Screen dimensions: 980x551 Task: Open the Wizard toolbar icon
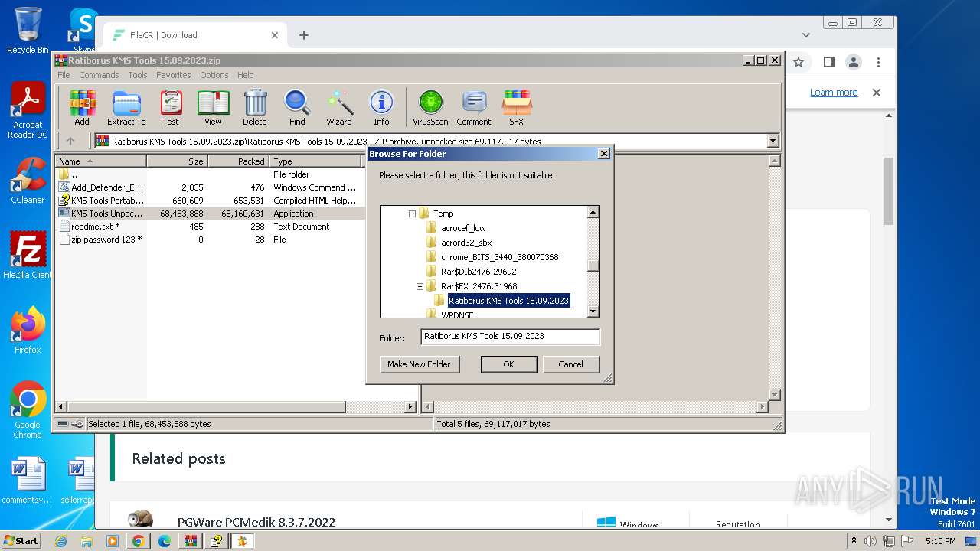click(339, 108)
